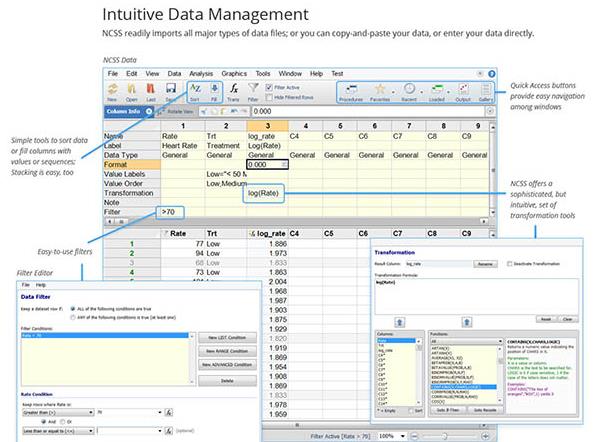Click the Column Info circle icon
599x442 pixels.
tap(149, 112)
